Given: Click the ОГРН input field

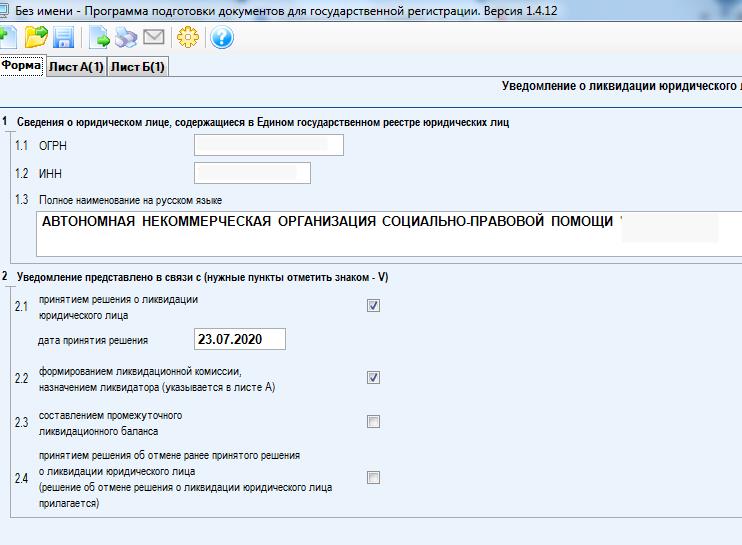Looking at the screenshot, I should point(268,146).
